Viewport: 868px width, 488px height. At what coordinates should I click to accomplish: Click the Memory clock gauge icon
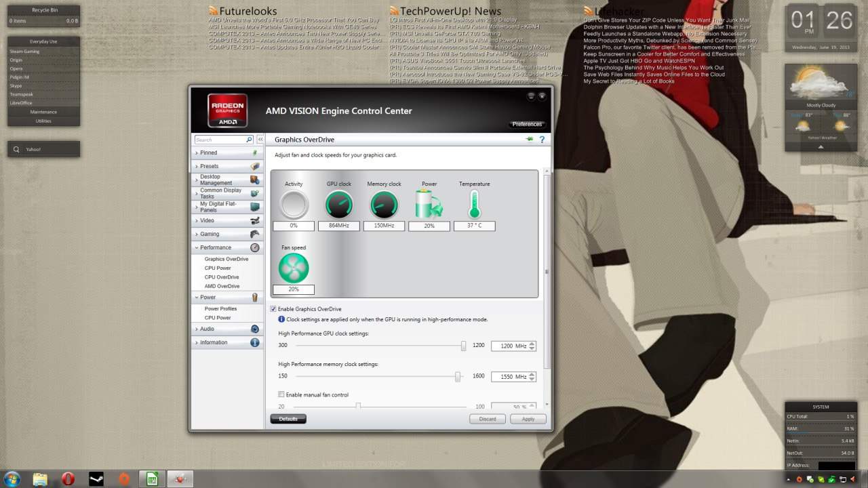click(x=384, y=204)
